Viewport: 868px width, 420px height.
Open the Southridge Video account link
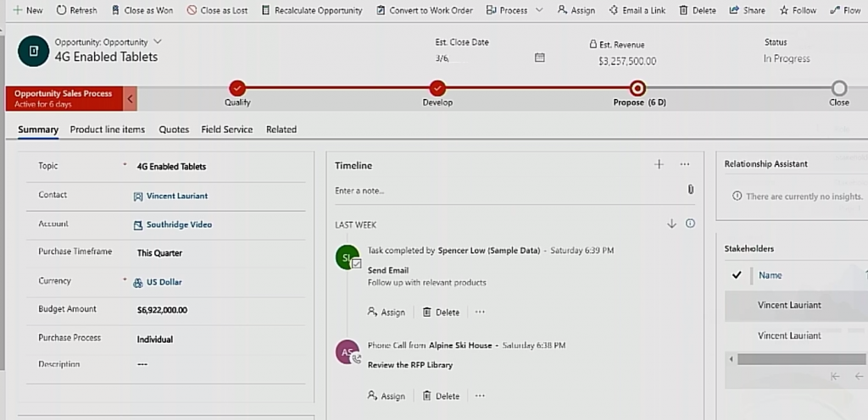tap(178, 224)
